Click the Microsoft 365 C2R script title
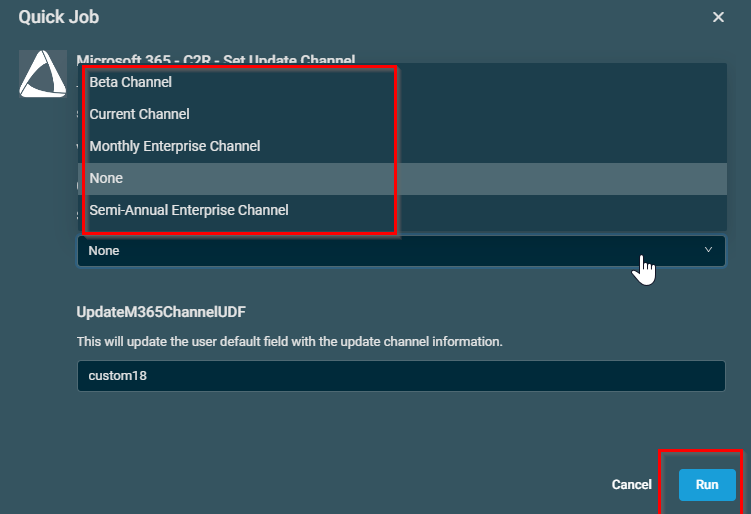751x514 pixels. click(x=216, y=60)
